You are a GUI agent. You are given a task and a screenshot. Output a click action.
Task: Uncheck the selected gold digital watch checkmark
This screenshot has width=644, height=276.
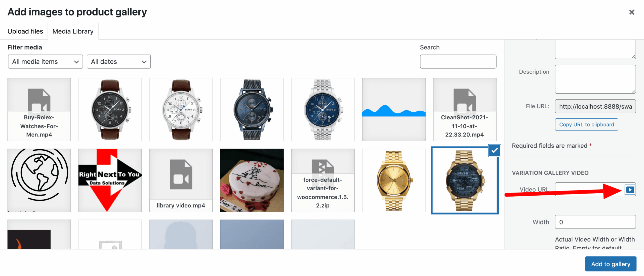coord(495,151)
